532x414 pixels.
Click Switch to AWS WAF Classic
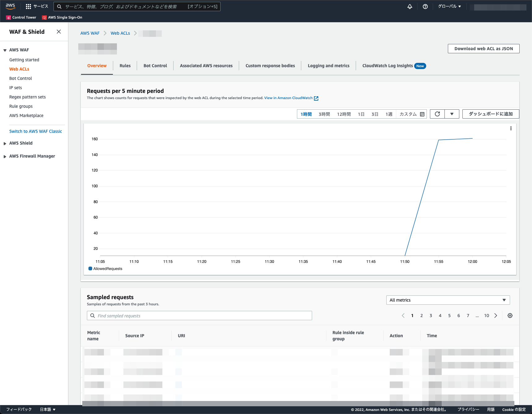tap(36, 131)
